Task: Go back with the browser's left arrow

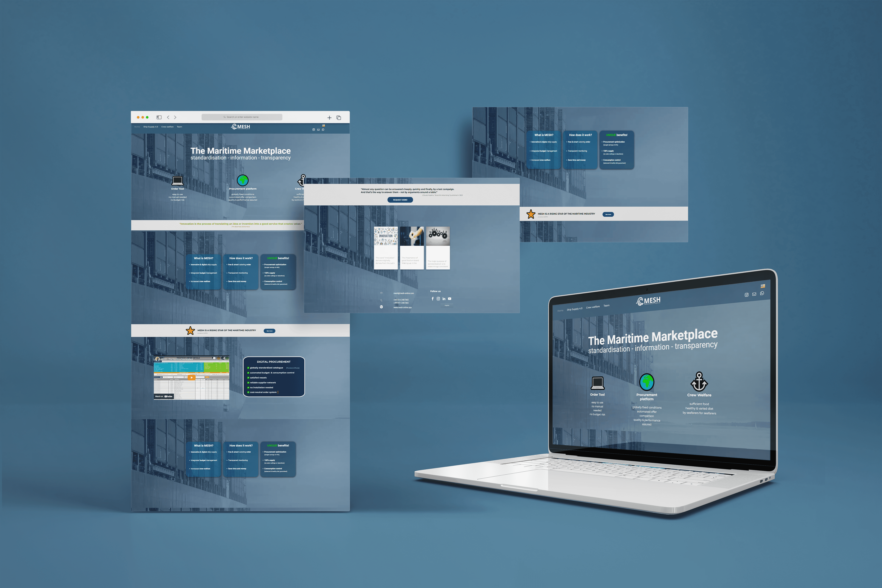Action: (168, 117)
